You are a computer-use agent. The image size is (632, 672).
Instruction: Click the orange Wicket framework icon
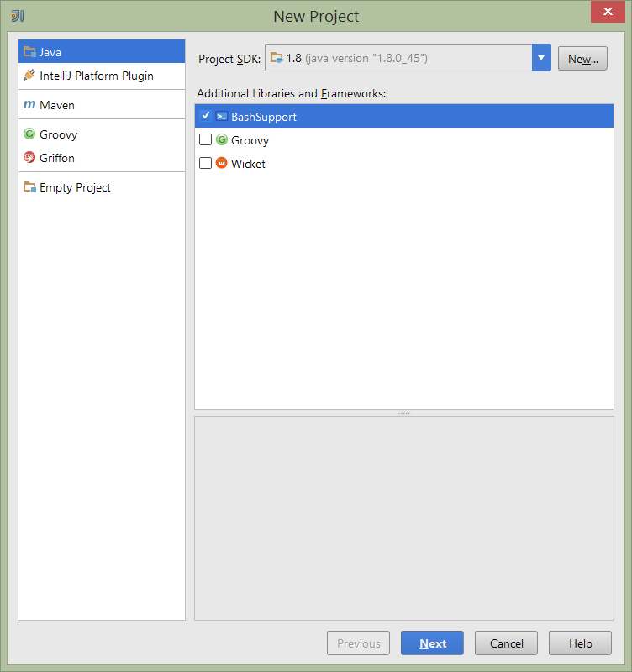coord(222,164)
